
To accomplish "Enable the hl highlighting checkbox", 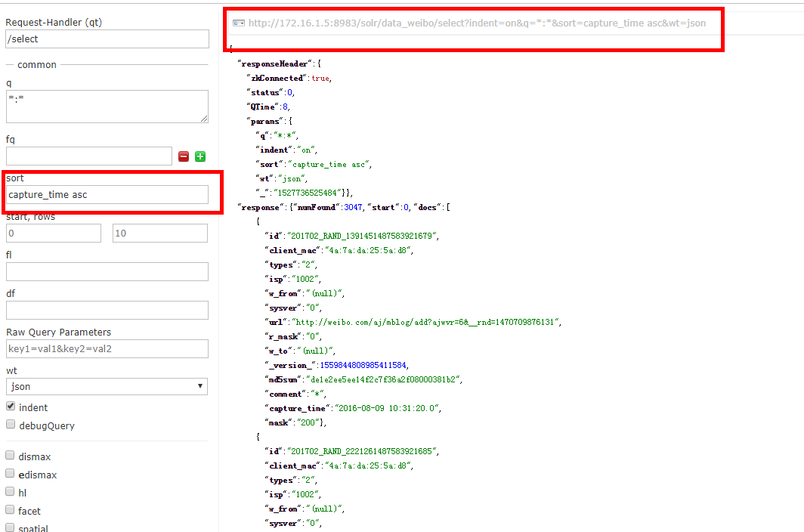I will [x=11, y=492].
